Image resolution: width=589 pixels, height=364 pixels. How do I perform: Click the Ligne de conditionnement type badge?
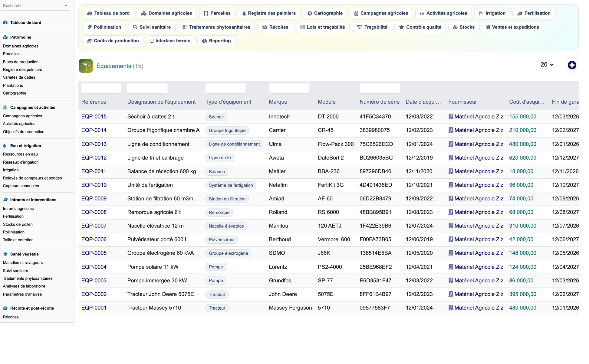click(x=234, y=144)
